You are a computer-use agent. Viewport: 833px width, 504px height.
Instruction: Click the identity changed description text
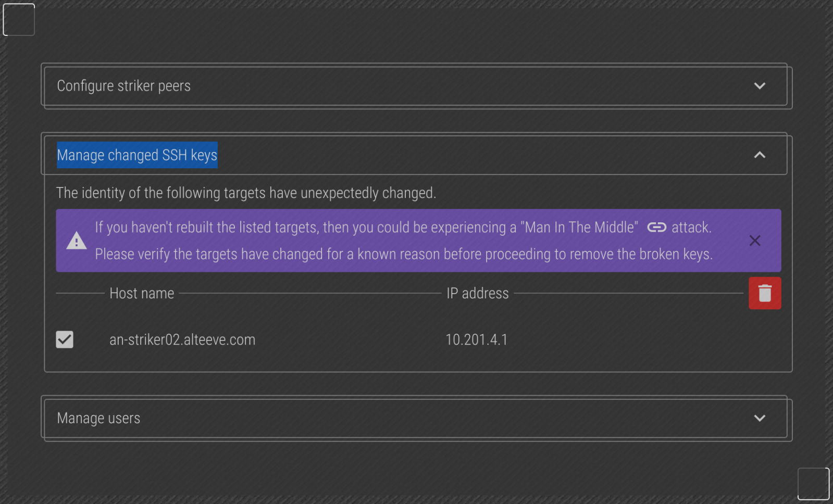246,193
